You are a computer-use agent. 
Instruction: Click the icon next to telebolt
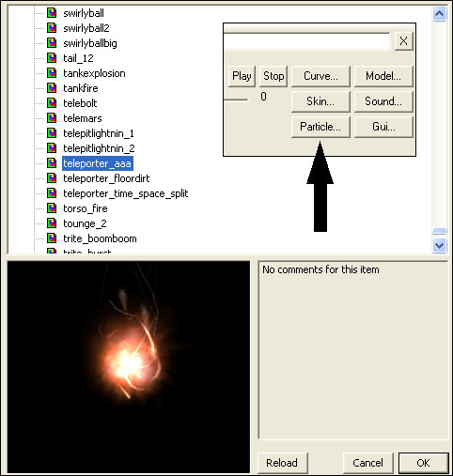pyautogui.click(x=52, y=103)
